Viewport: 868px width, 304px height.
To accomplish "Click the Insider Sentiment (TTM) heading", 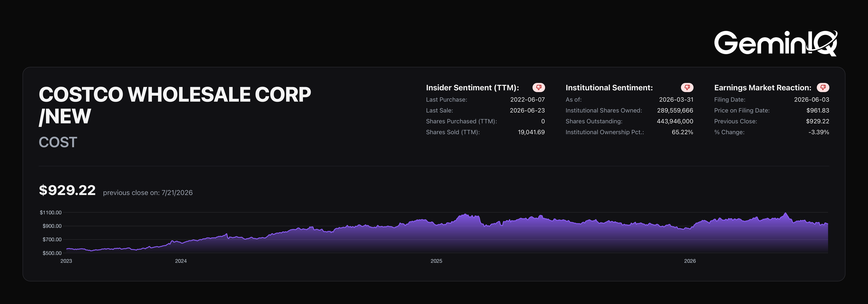I will (x=472, y=88).
